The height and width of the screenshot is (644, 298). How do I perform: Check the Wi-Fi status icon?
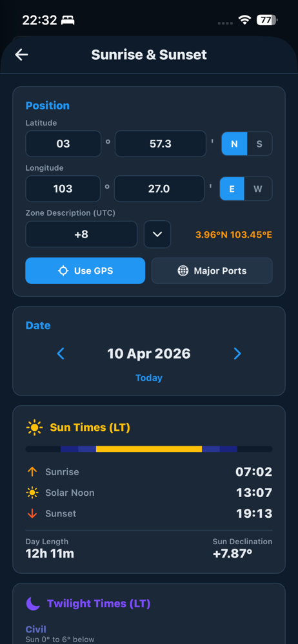tap(244, 20)
